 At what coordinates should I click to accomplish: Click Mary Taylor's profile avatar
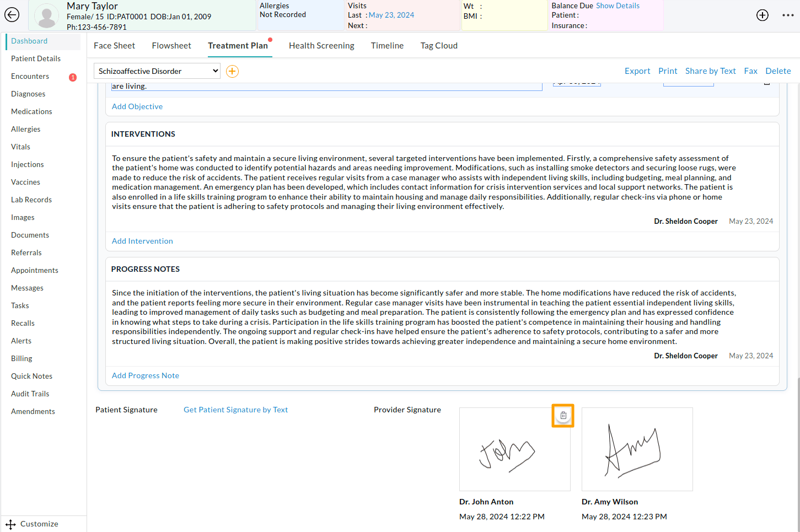tap(46, 17)
